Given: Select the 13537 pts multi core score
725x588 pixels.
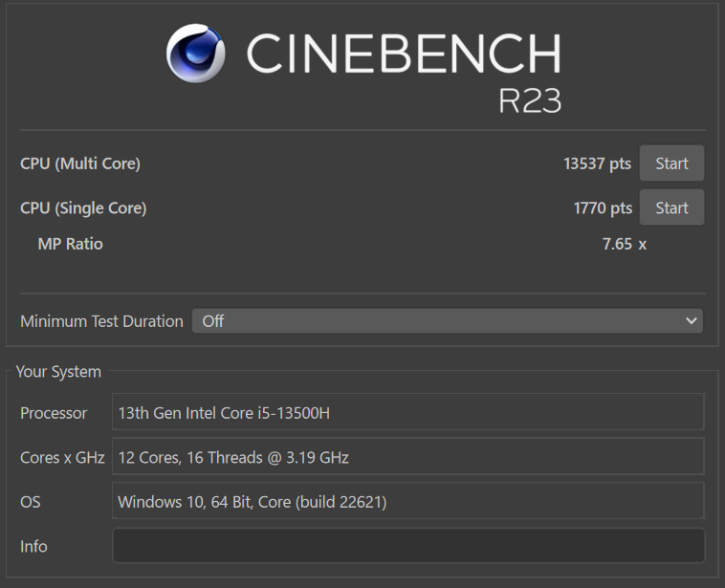Looking at the screenshot, I should click(x=597, y=163).
